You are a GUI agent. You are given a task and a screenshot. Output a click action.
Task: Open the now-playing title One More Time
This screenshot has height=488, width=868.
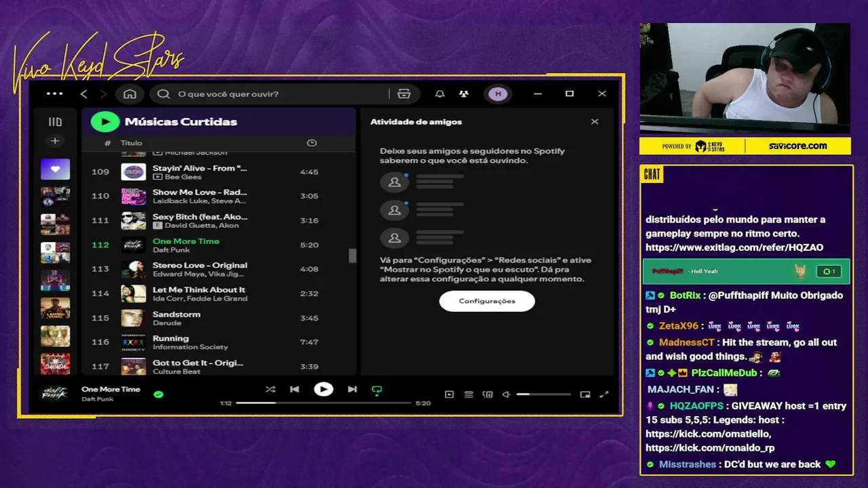pos(111,389)
